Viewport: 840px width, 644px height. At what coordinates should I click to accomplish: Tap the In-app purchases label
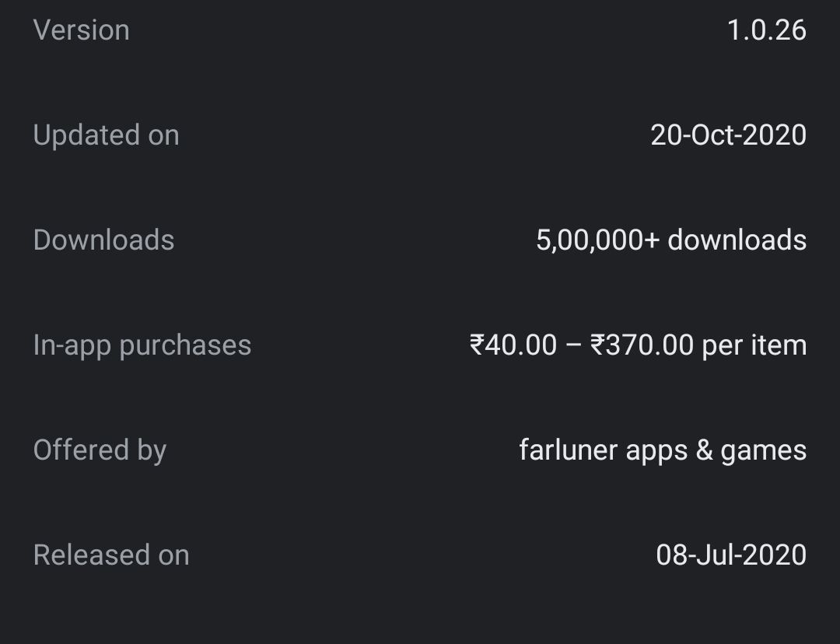142,345
